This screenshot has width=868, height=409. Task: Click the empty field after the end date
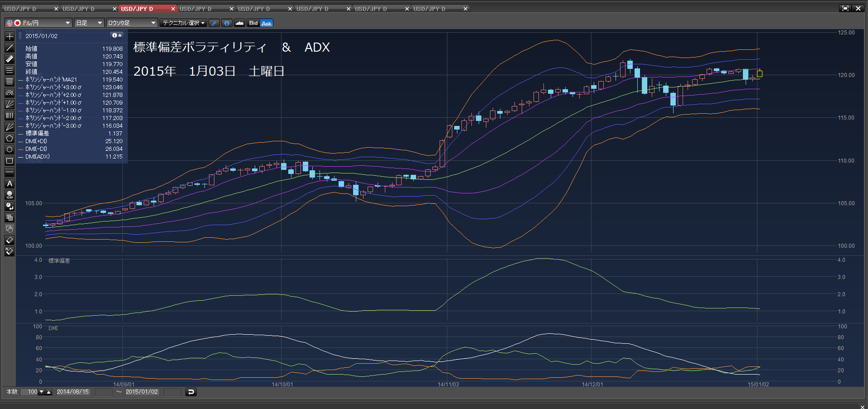click(172, 392)
